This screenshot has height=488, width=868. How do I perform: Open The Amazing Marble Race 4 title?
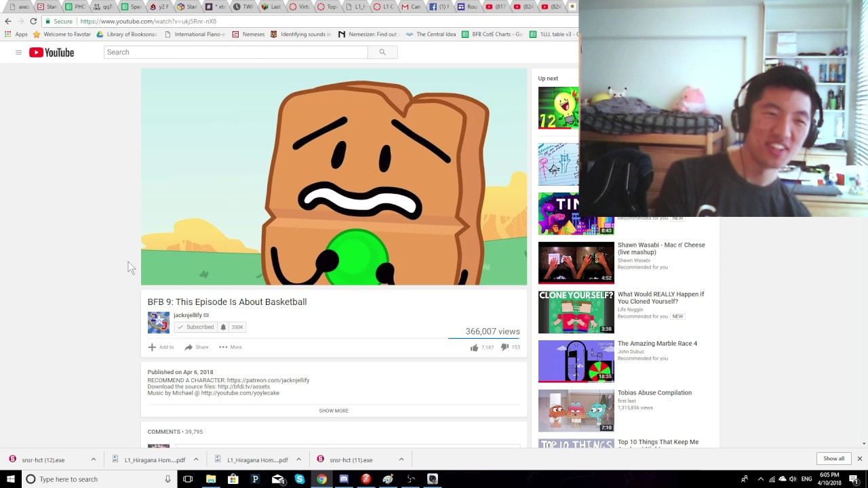click(657, 344)
